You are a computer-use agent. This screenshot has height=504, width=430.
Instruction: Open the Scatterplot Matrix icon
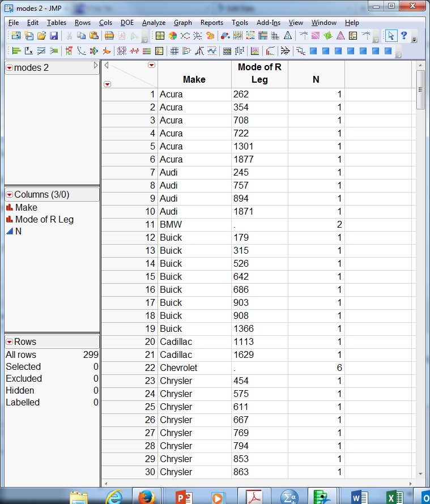tap(275, 36)
